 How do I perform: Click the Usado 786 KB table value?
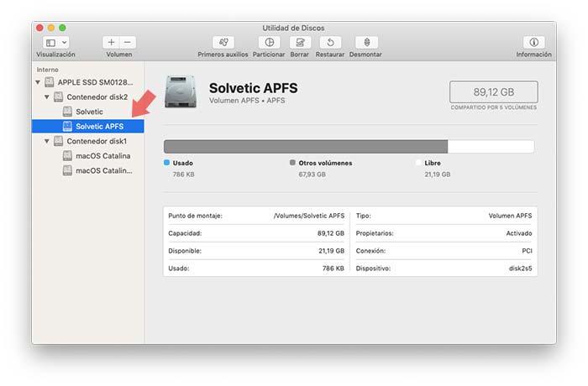coord(333,269)
